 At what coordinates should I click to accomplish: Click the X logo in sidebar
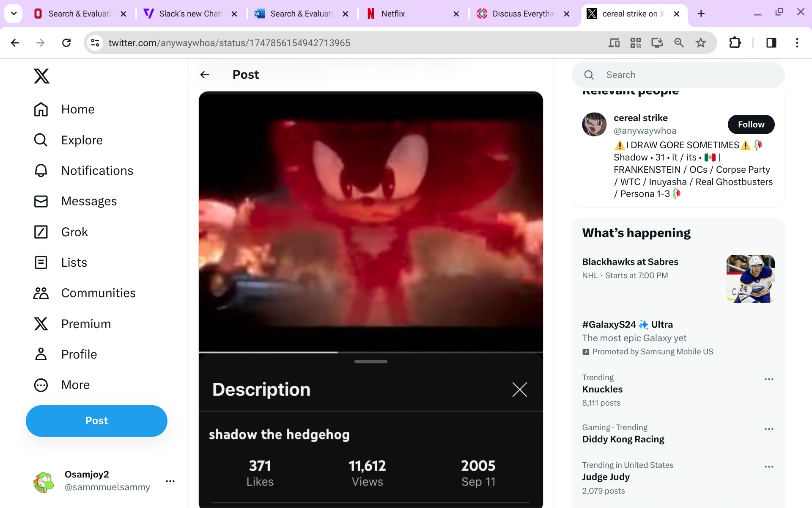pyautogui.click(x=41, y=76)
